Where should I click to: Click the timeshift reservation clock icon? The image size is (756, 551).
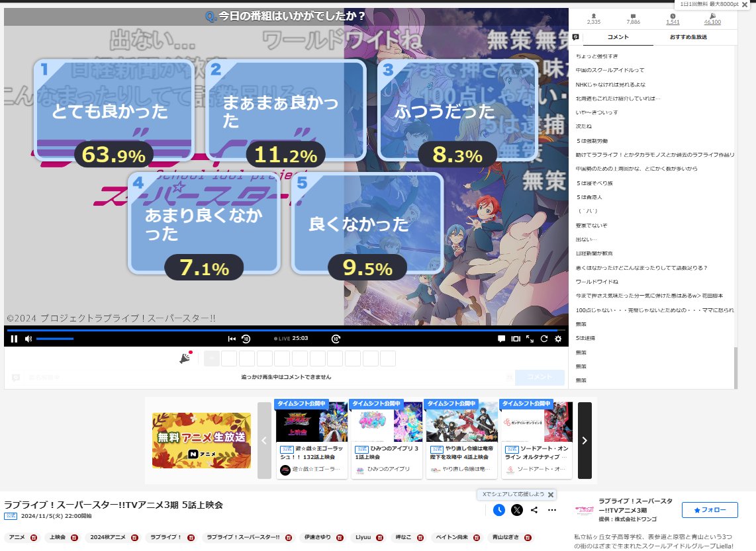pyautogui.click(x=499, y=510)
